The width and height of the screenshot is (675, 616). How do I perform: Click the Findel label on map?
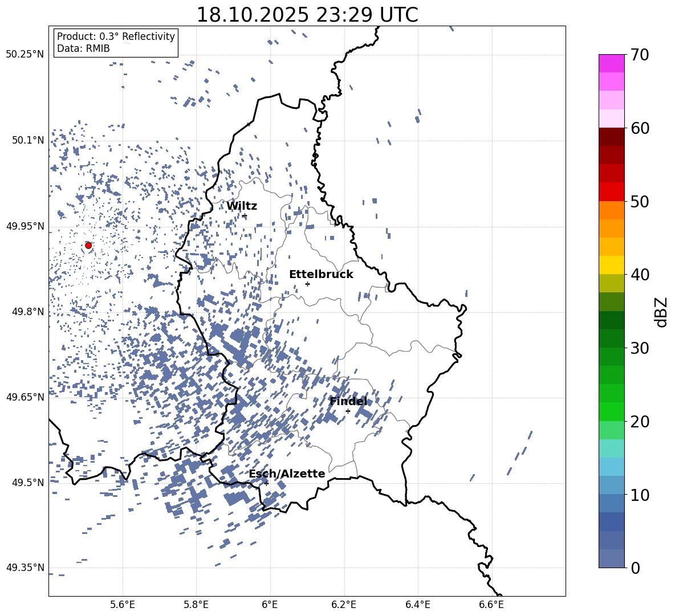click(348, 401)
